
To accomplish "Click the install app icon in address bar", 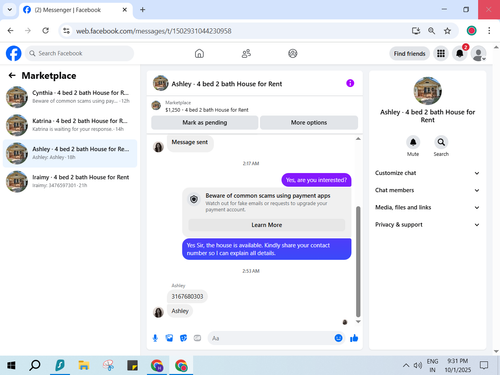I will click(416, 31).
